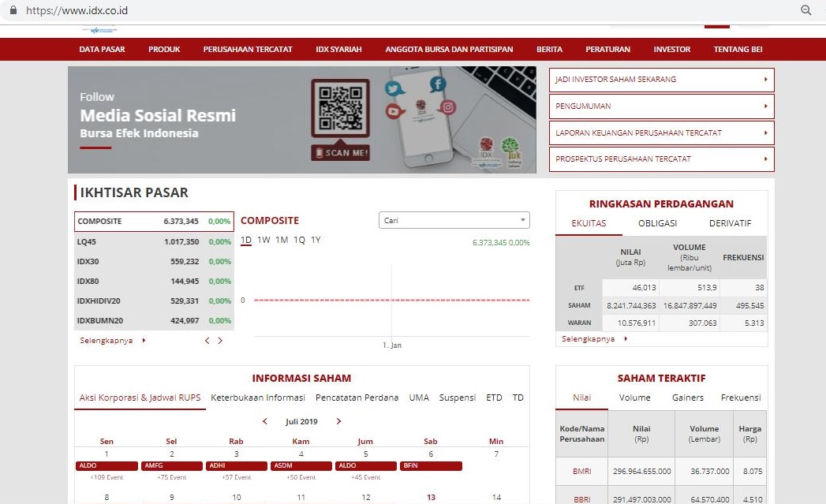Open the BMRI stock link
This screenshot has width=826, height=504.
[582, 472]
